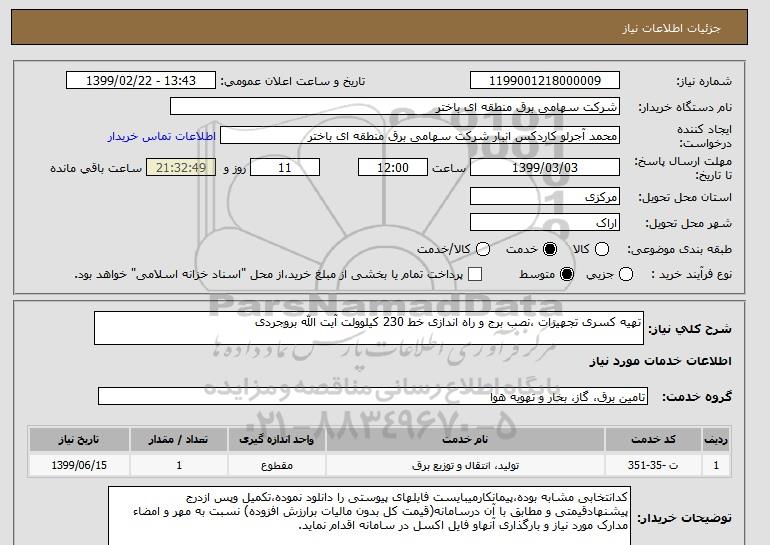This screenshot has width=770, height=545.
Task: Click the buyer organization name field
Action: pos(395,107)
